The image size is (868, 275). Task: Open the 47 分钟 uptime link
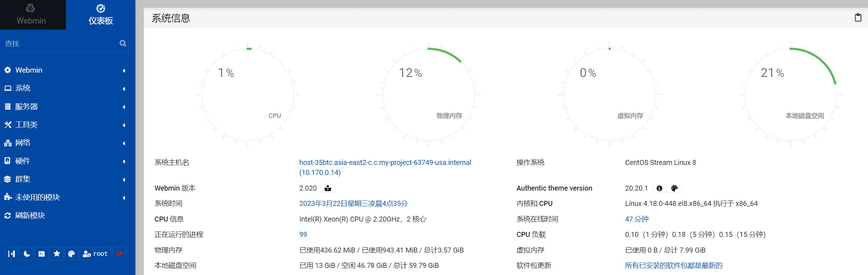[x=637, y=219]
